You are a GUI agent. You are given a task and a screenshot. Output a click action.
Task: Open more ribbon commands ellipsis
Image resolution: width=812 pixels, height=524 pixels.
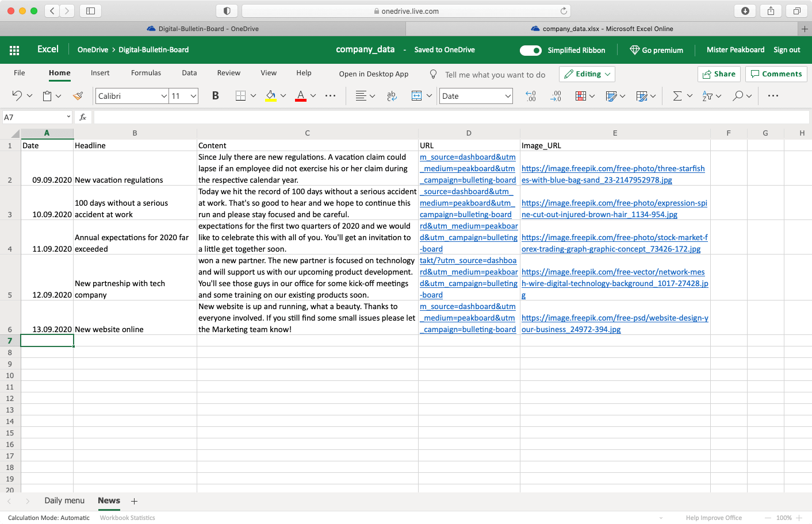click(x=773, y=96)
